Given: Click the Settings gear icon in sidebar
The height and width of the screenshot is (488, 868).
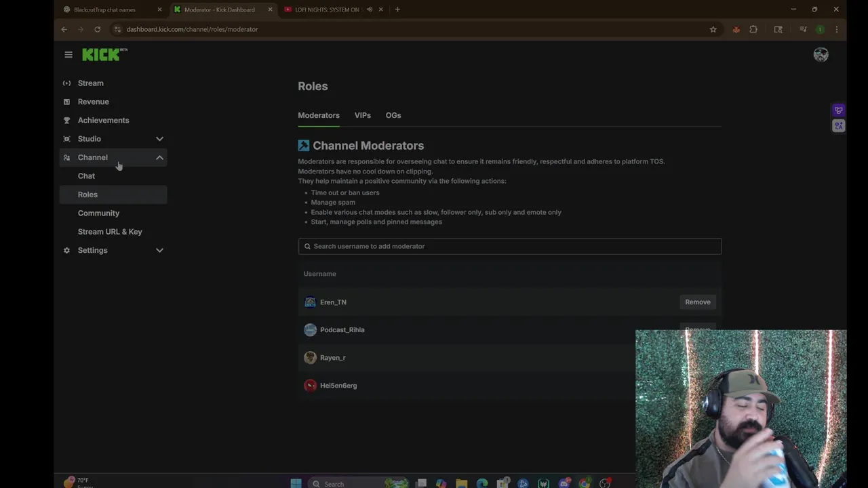Looking at the screenshot, I should [x=66, y=250].
